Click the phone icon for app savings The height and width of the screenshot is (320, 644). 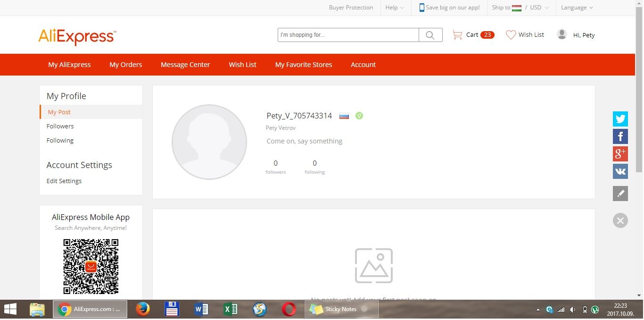421,8
